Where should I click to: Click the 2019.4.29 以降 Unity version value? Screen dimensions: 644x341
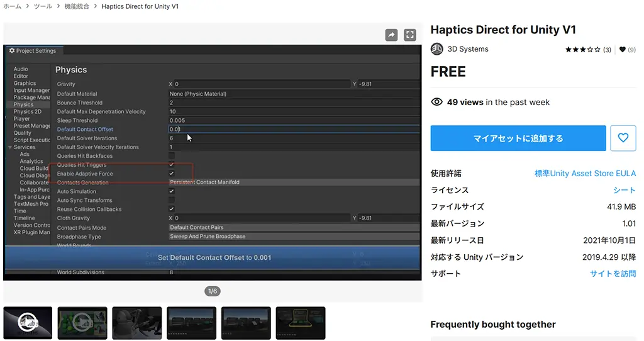click(609, 257)
